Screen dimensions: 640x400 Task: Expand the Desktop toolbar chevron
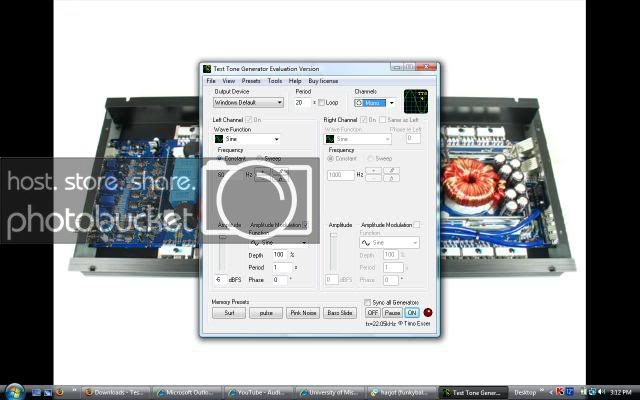tap(542, 391)
